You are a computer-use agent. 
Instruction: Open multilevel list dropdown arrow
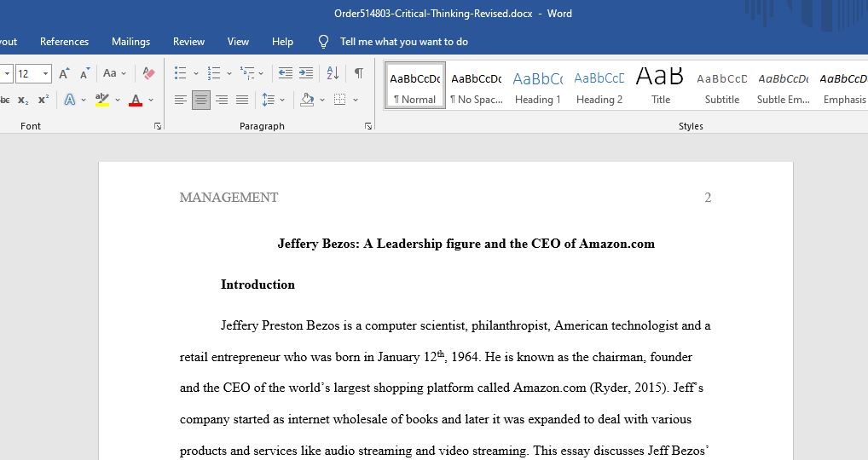(261, 73)
